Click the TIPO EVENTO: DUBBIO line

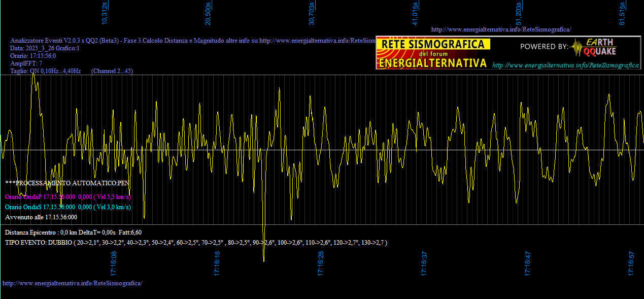coord(196,243)
